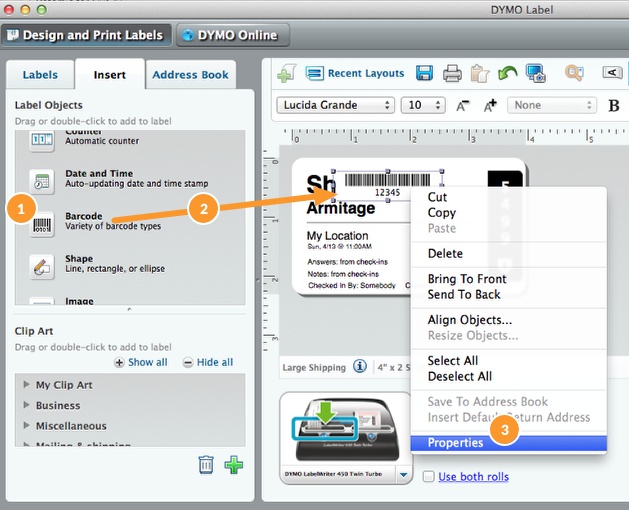Click the LabelWriter printer thumbnail

pos(346,430)
